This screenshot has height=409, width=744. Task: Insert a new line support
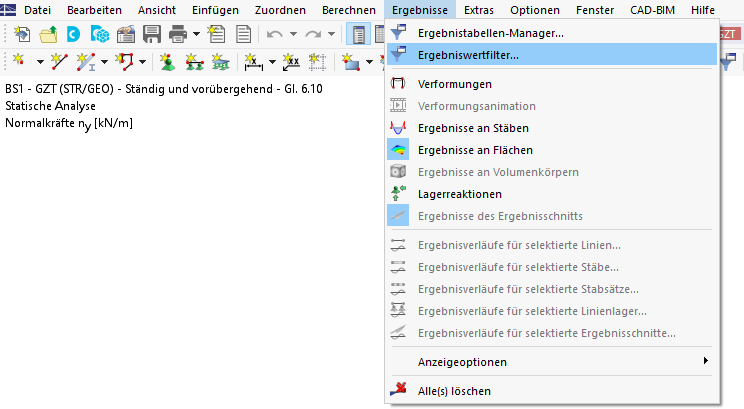point(194,62)
